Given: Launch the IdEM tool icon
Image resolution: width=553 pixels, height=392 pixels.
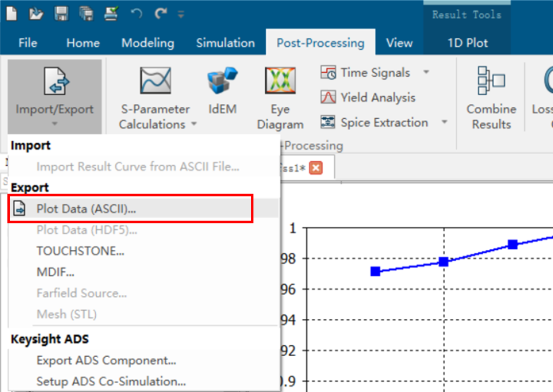Looking at the screenshot, I should pyautogui.click(x=222, y=80).
